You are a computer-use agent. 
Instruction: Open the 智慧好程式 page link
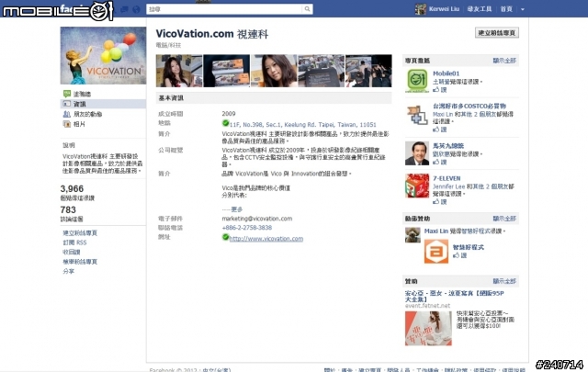pos(468,247)
